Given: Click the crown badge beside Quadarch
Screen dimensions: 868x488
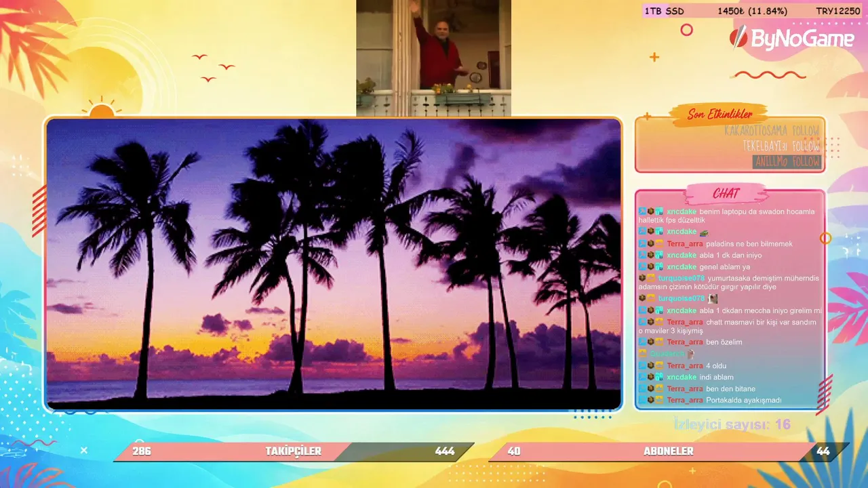Looking at the screenshot, I should coord(642,354).
